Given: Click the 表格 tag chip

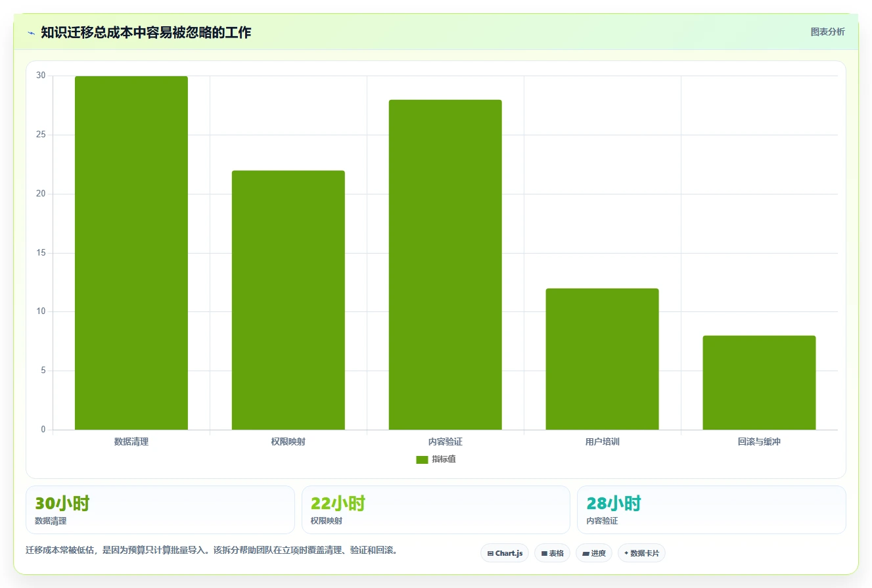Looking at the screenshot, I should 552,553.
